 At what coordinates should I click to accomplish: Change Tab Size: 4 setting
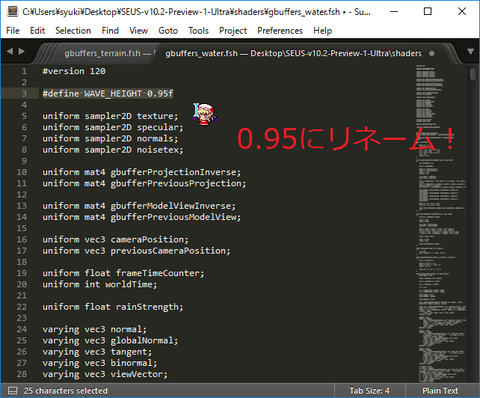click(x=369, y=390)
